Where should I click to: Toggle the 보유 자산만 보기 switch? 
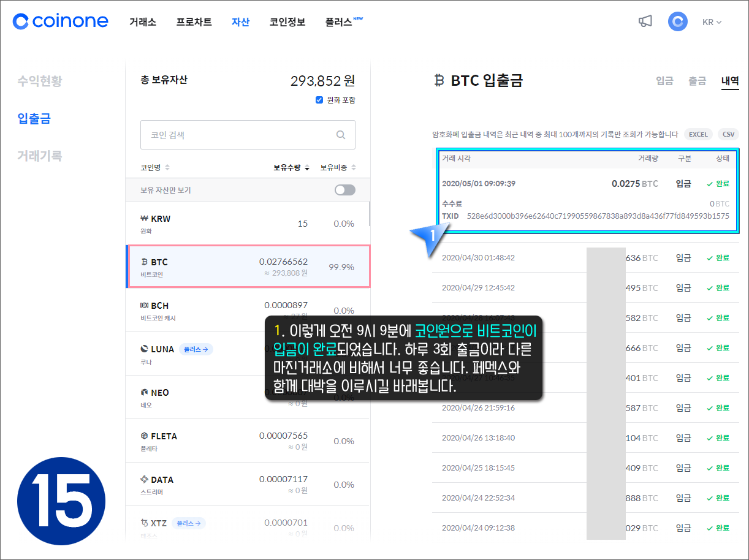[345, 190]
